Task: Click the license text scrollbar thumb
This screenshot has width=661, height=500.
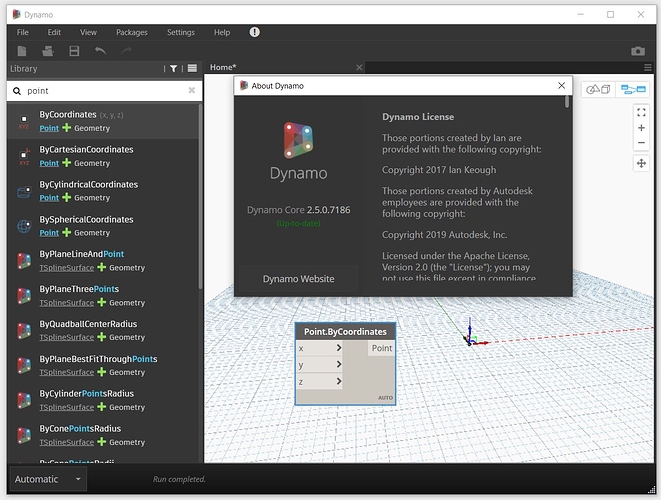Action: 567,102
